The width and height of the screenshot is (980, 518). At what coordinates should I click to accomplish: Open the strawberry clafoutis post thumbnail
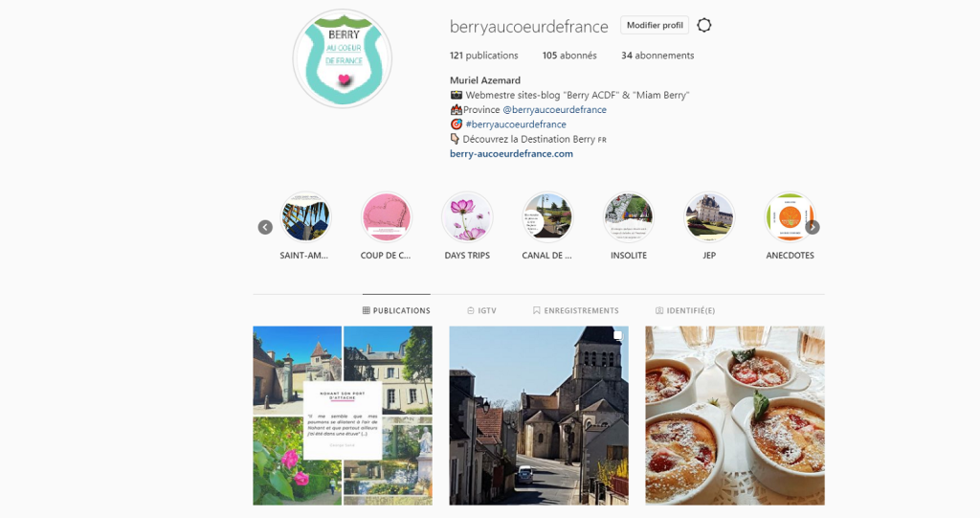pos(735,416)
